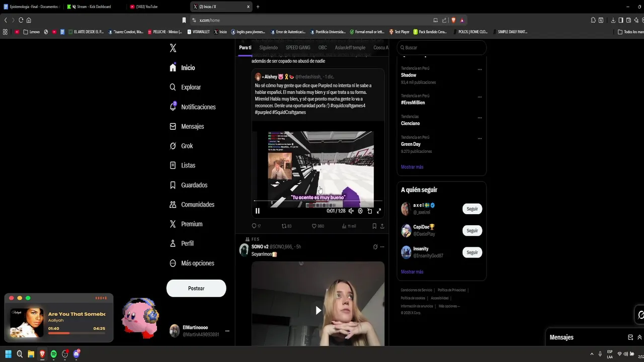Open Mensajes in sidebar

187,126
